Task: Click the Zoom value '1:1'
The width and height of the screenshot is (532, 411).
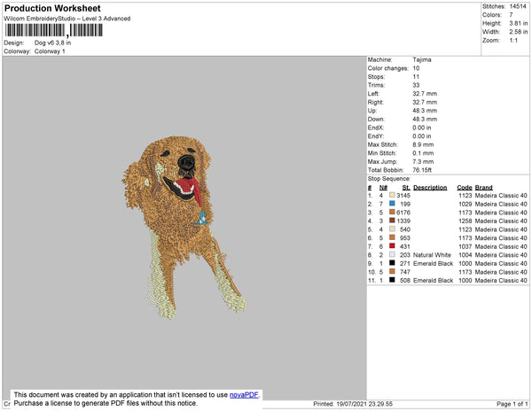Action: point(513,41)
